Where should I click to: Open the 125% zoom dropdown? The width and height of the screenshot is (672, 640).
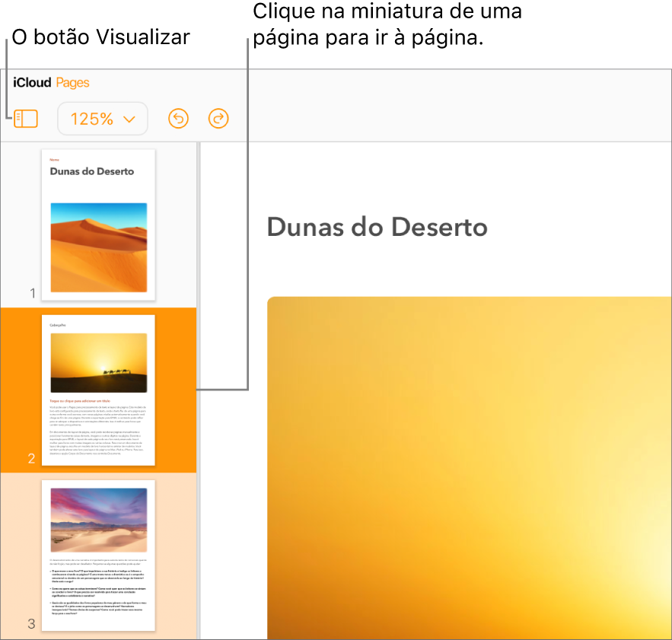click(103, 119)
